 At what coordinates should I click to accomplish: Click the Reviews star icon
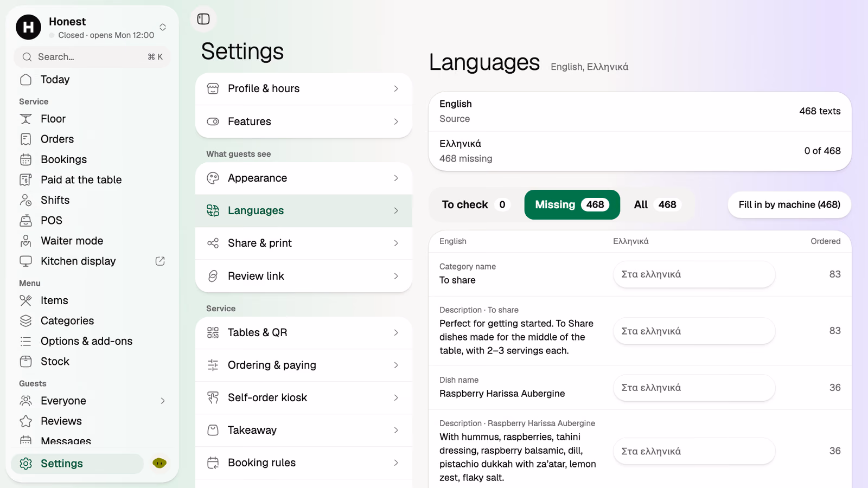(x=25, y=421)
